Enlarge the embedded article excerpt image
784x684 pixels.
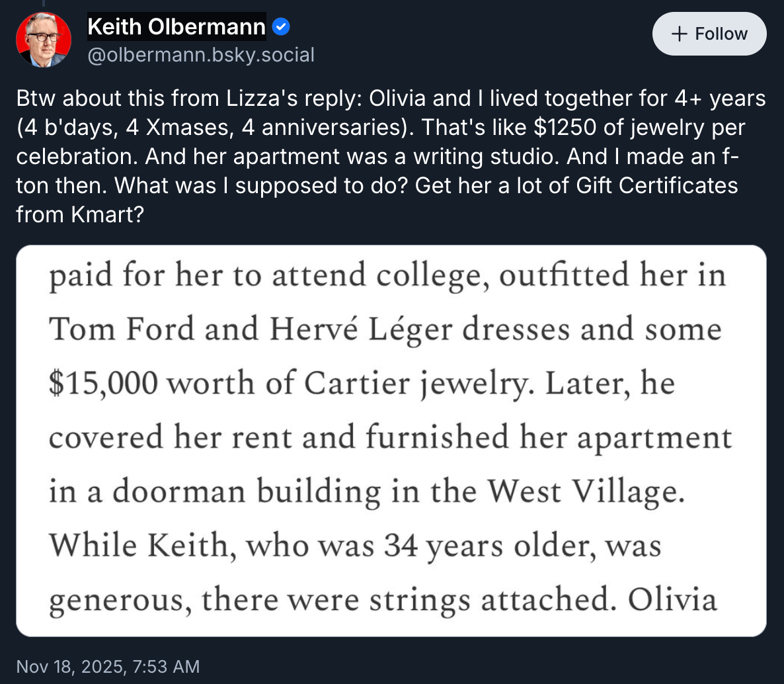point(391,441)
